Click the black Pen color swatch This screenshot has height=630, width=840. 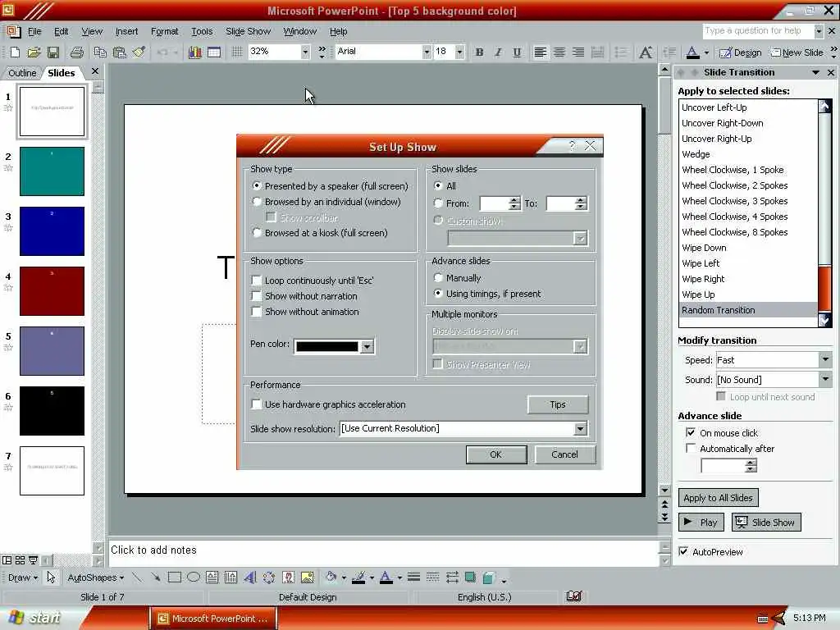coord(326,347)
